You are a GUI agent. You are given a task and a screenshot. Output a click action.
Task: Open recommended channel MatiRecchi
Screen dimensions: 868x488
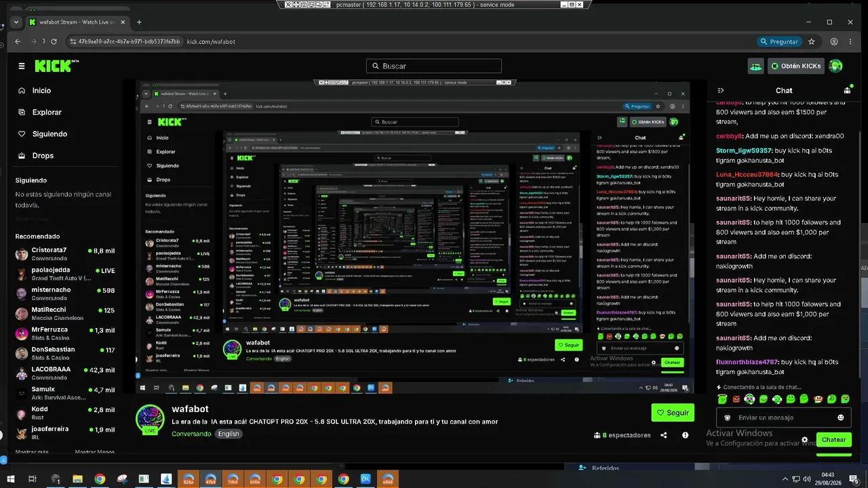coord(65,313)
